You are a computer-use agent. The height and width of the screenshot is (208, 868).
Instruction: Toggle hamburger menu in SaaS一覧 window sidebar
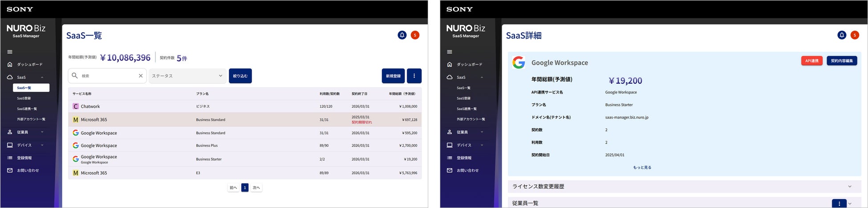(10, 52)
